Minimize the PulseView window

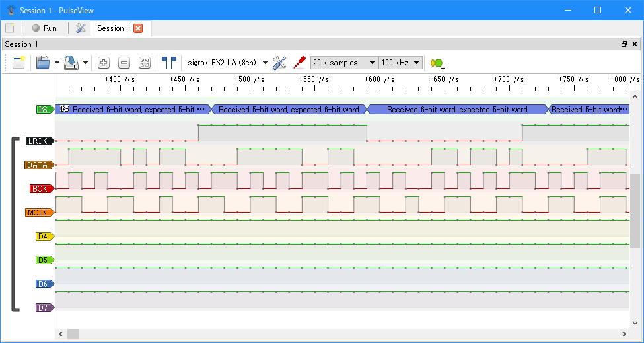pos(567,11)
